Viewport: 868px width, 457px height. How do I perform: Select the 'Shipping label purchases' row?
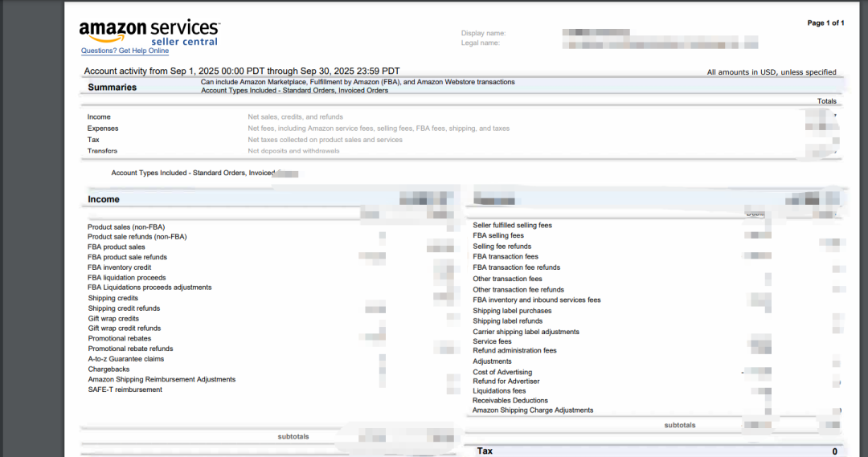[512, 311]
